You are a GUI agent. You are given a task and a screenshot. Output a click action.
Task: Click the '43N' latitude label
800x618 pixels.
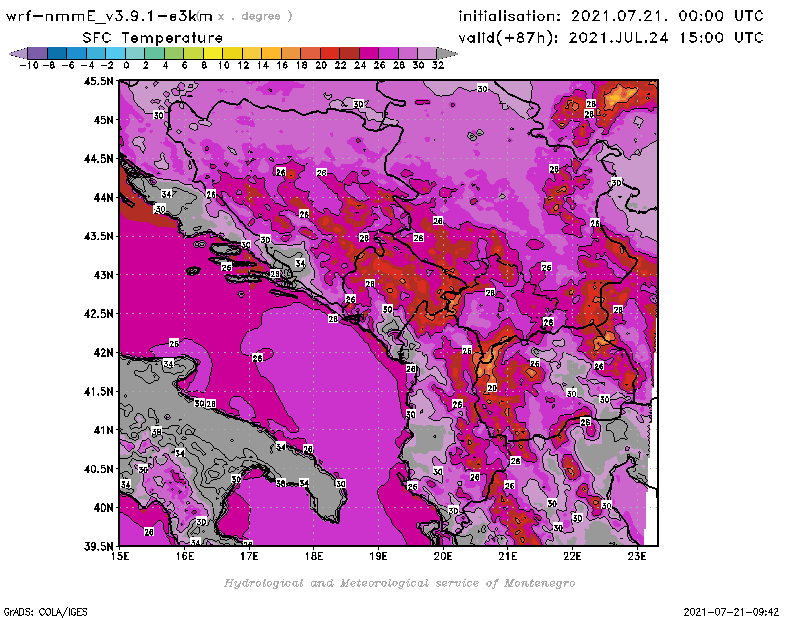tap(103, 275)
